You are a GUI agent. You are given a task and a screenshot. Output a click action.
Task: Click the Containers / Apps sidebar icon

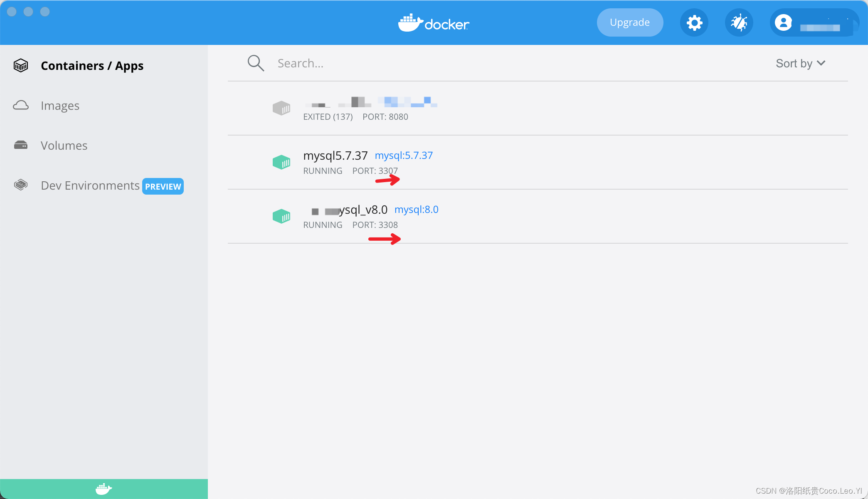(21, 65)
